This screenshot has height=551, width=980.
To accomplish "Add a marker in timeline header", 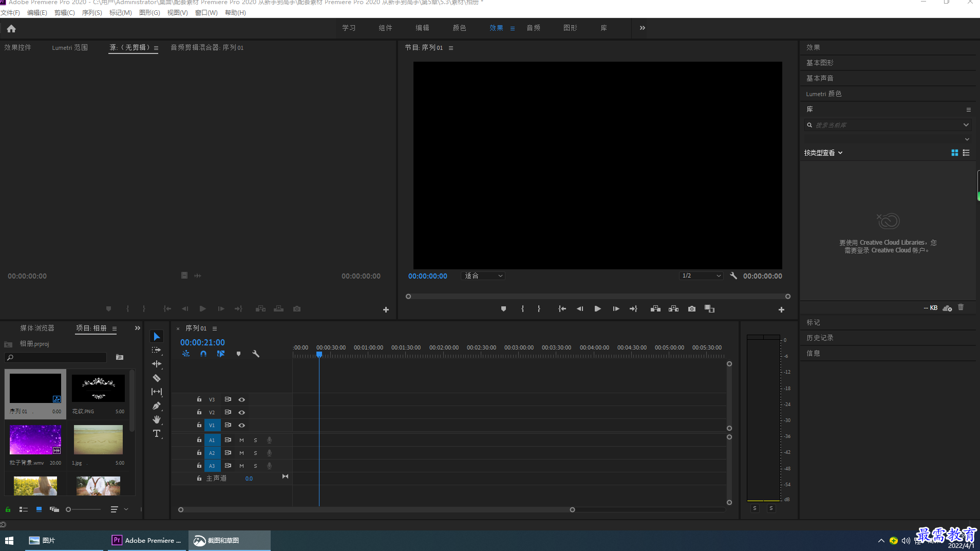I will click(x=238, y=354).
